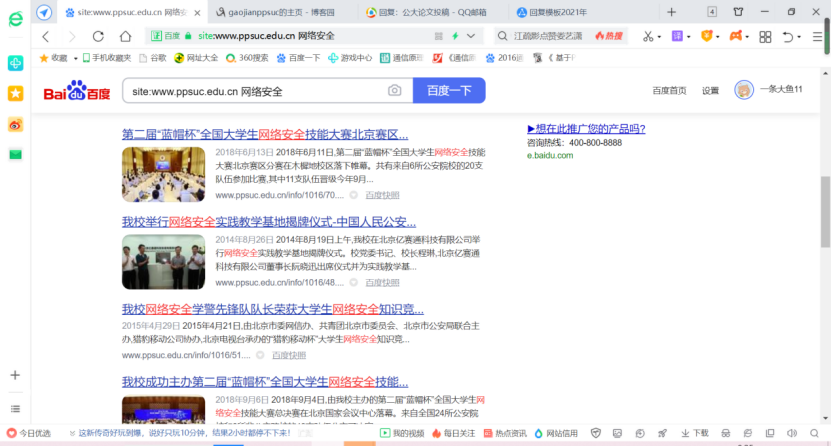Add a sidebar app with plus icon
This screenshot has height=446, width=831.
click(x=15, y=375)
